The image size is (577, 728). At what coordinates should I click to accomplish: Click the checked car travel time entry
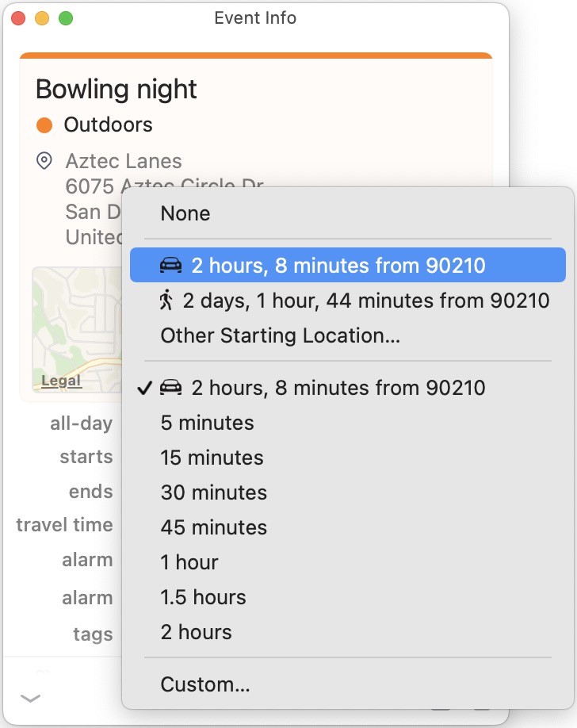tap(323, 388)
